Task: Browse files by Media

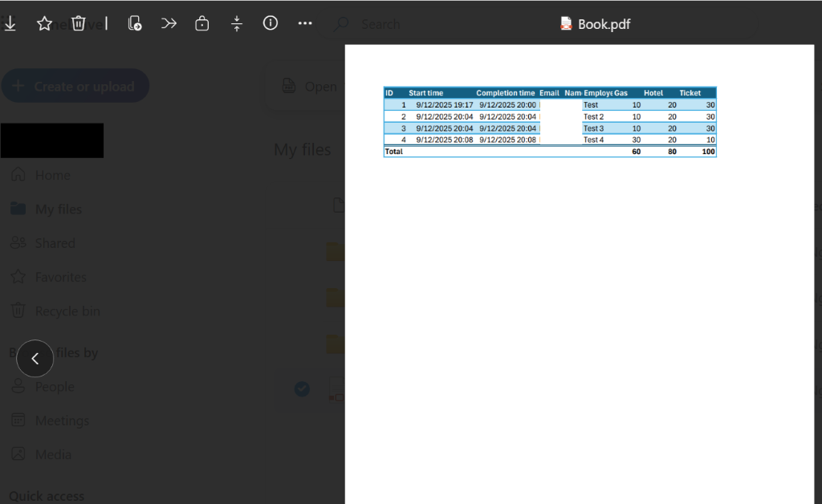Action: point(42,455)
